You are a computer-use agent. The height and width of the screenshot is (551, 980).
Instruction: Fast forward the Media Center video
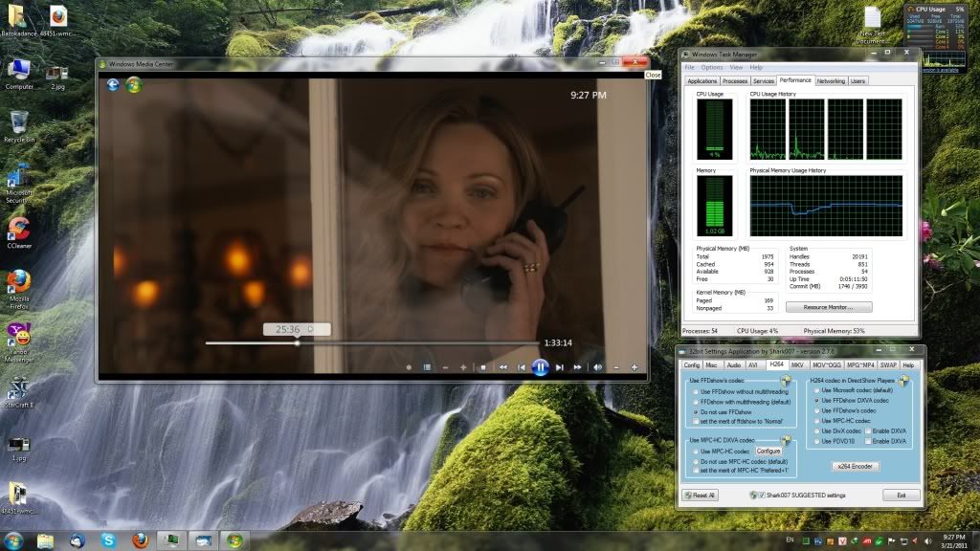pyautogui.click(x=577, y=367)
